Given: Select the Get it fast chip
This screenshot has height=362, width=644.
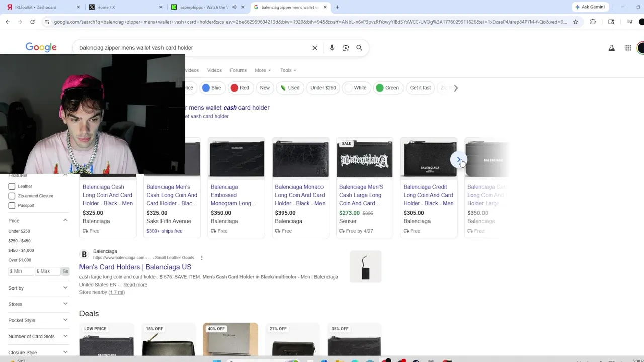Looking at the screenshot, I should point(420,88).
